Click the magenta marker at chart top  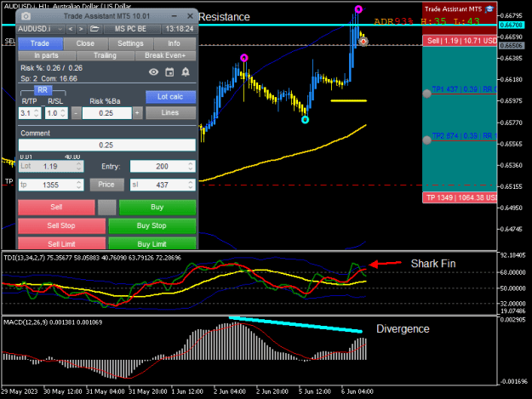pos(358,9)
